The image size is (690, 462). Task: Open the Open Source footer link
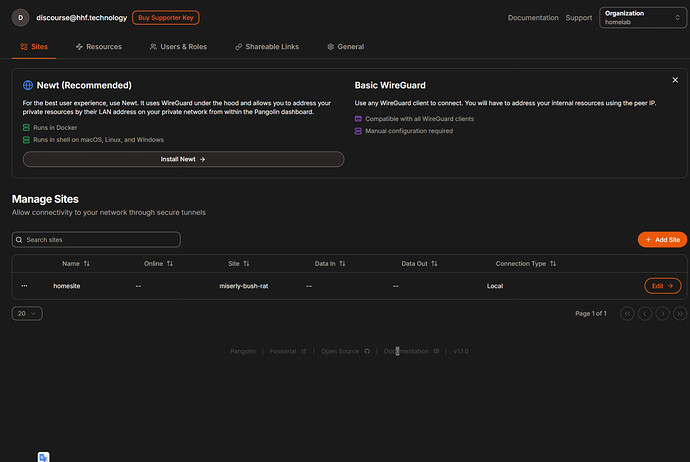click(345, 351)
